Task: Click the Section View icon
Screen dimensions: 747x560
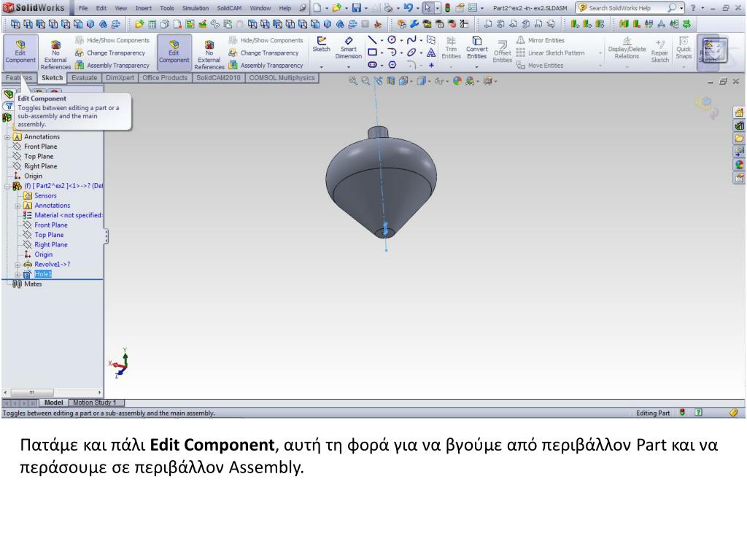Action: tap(391, 82)
